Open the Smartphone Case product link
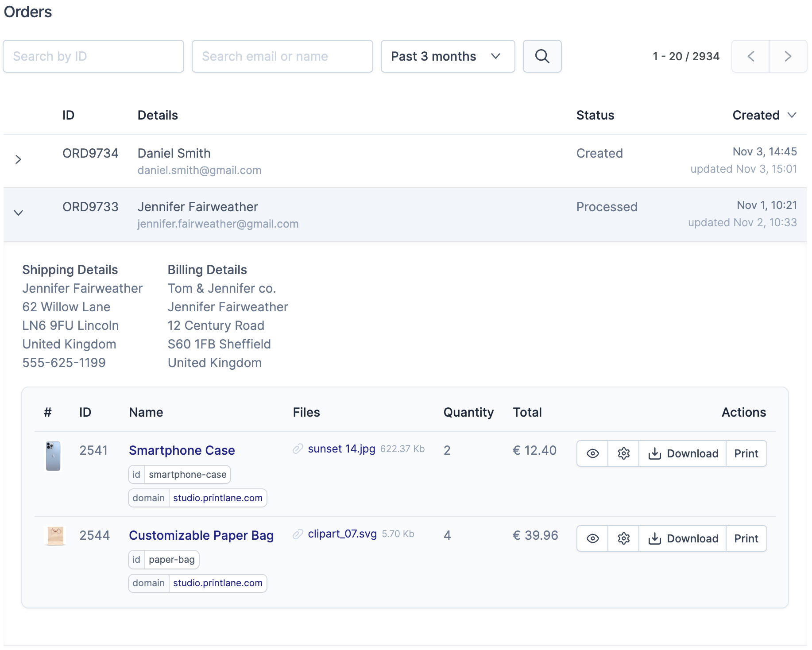The width and height of the screenshot is (812, 650). pyautogui.click(x=182, y=450)
